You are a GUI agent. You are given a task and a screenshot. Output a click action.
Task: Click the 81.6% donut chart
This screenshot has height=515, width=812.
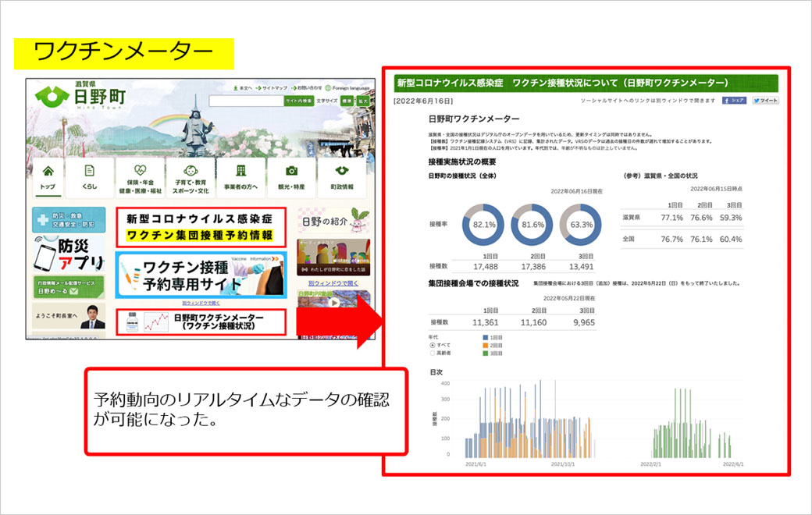tap(532, 225)
